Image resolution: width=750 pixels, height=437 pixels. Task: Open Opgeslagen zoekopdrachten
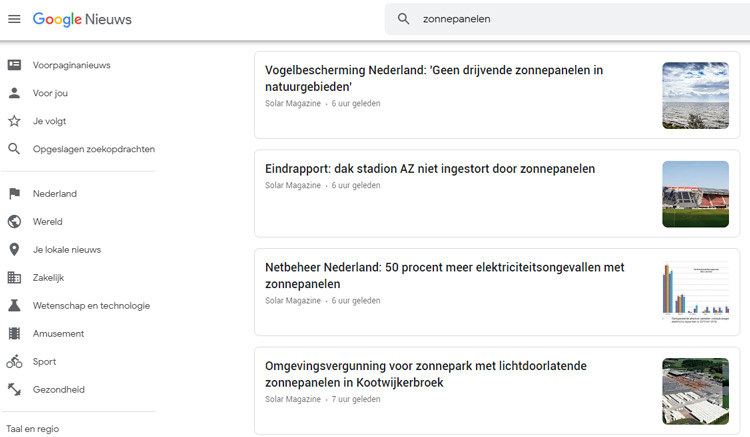(x=94, y=149)
